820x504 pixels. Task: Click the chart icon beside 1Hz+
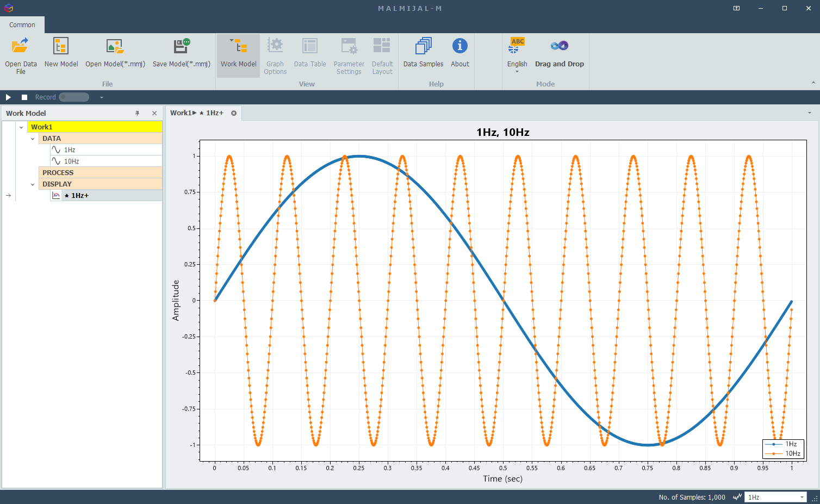tap(56, 195)
